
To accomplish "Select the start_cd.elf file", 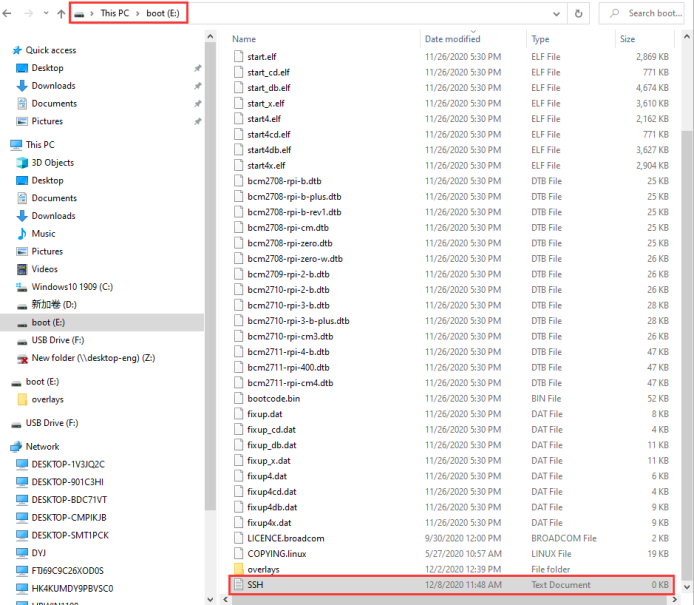I will coord(268,72).
